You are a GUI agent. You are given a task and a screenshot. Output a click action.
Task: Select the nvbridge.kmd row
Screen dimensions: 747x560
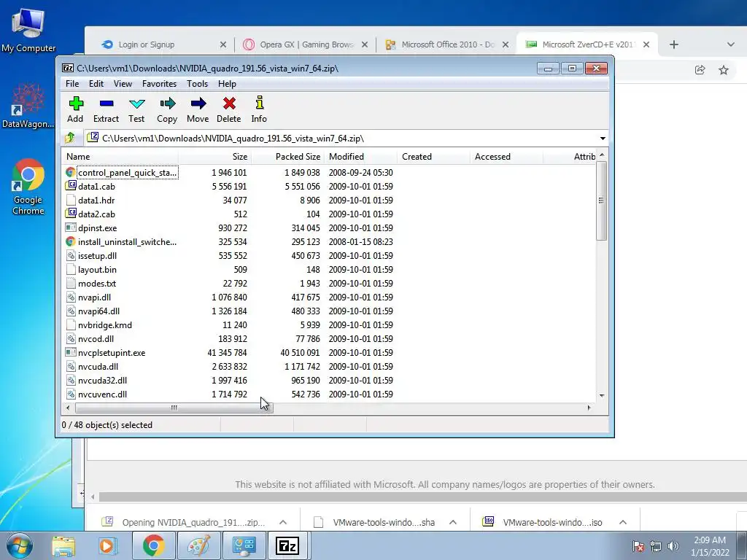329,324
